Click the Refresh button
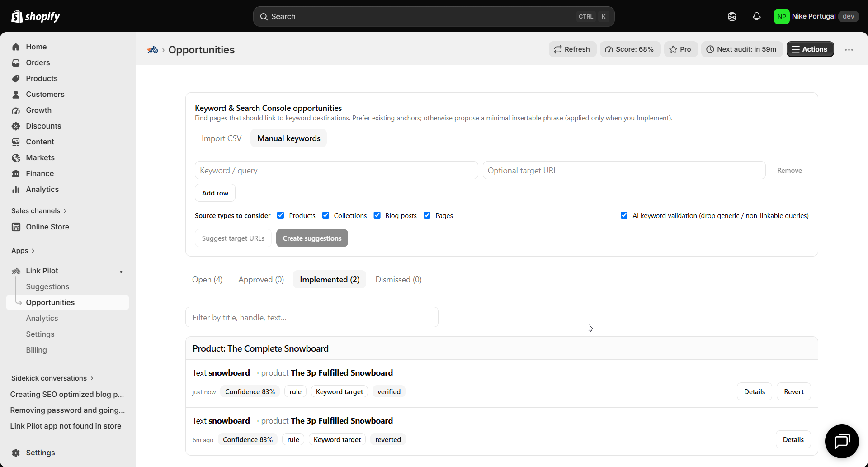The width and height of the screenshot is (868, 467). click(x=572, y=49)
